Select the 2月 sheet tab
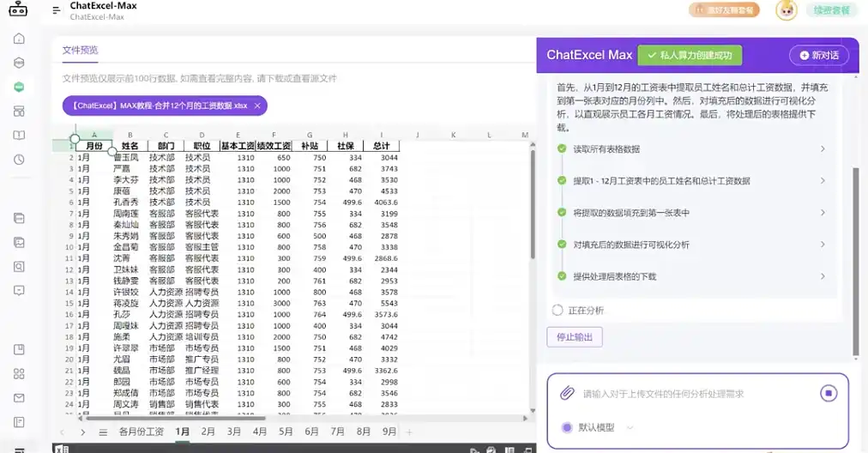The image size is (868, 453). (208, 432)
